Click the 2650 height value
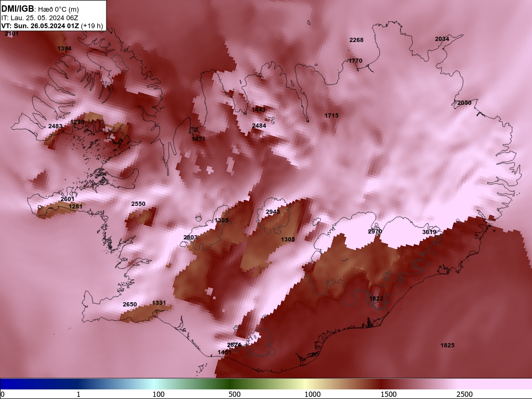Image resolution: width=532 pixels, height=399 pixels. tap(130, 305)
